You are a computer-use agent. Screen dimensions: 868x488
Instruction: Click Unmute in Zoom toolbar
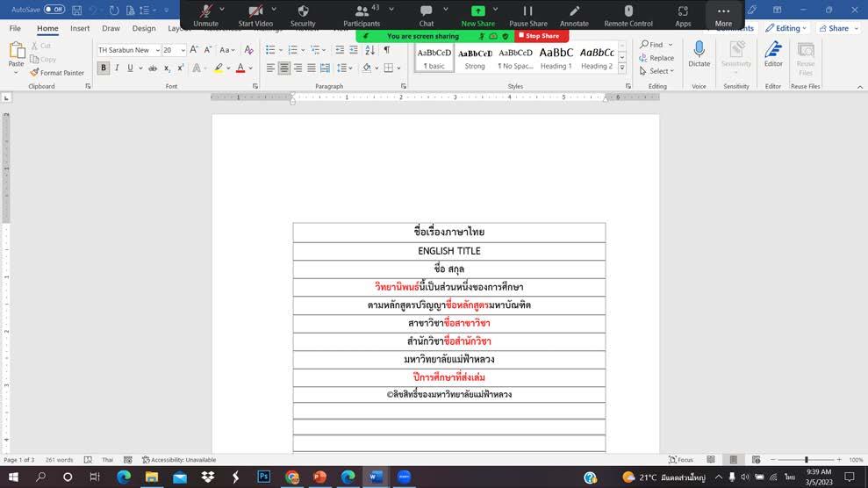(x=206, y=16)
